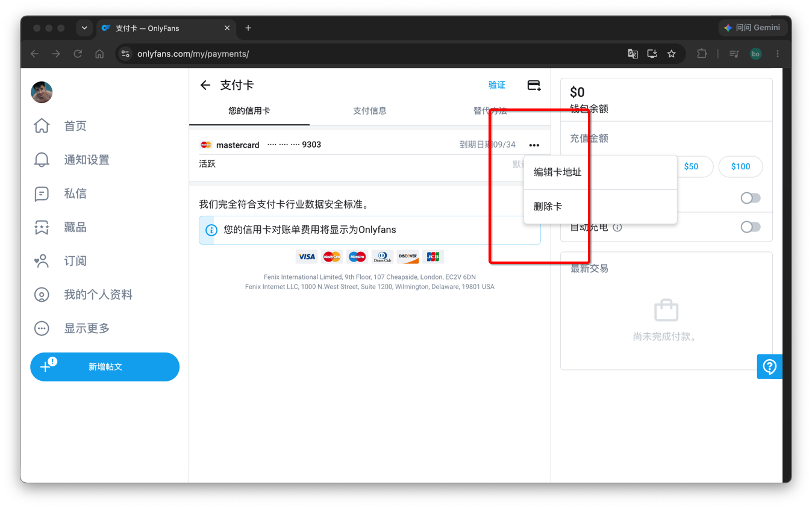Switch to the 替代方法 tab
The height and width of the screenshot is (508, 812).
[x=490, y=111]
